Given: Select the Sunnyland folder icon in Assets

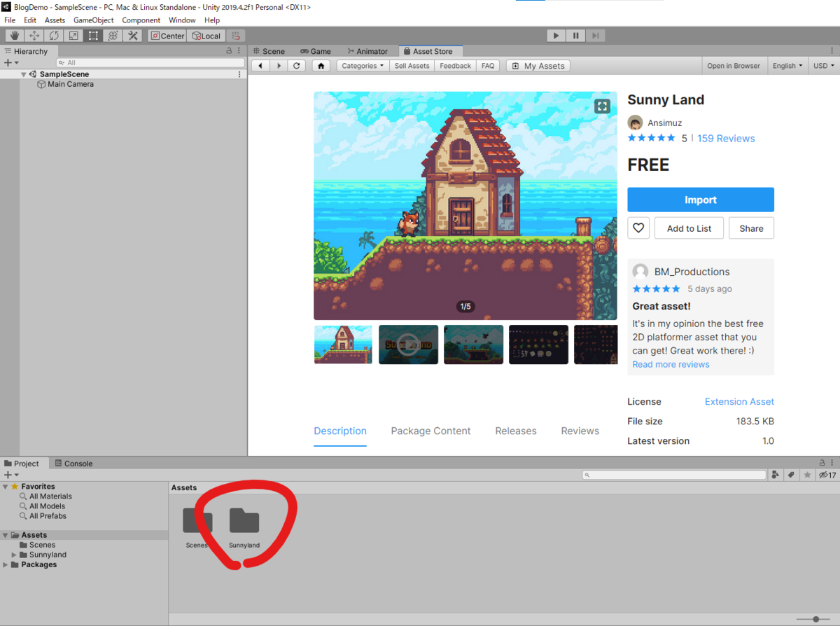Looking at the screenshot, I should (x=244, y=520).
